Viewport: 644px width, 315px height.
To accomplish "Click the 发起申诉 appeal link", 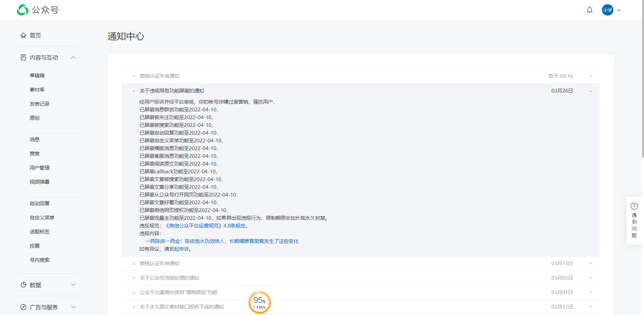I will 179,249.
